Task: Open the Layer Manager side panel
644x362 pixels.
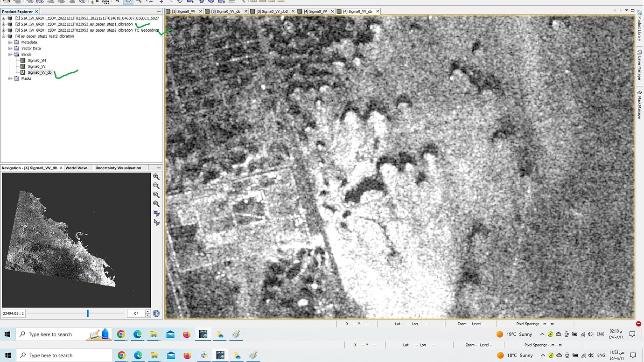Action: (x=639, y=65)
